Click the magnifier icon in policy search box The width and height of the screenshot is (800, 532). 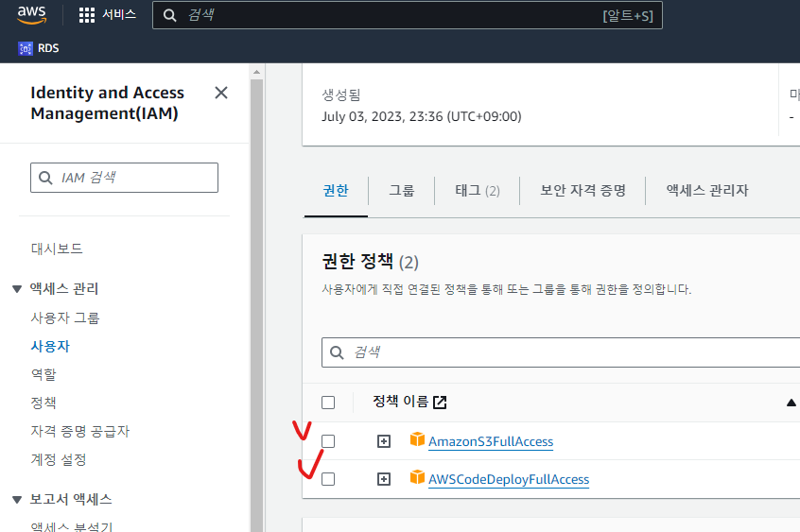point(337,352)
